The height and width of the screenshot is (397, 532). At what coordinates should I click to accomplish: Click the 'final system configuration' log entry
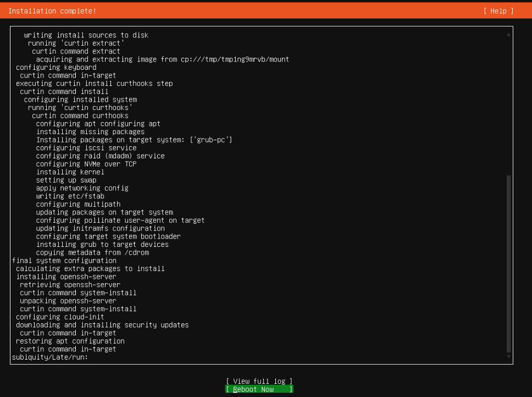(x=64, y=261)
